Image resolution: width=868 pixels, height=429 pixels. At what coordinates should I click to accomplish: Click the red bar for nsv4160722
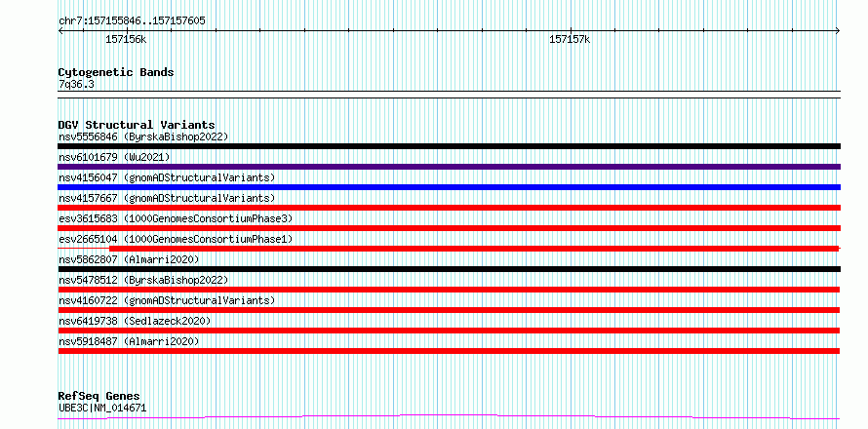point(449,310)
